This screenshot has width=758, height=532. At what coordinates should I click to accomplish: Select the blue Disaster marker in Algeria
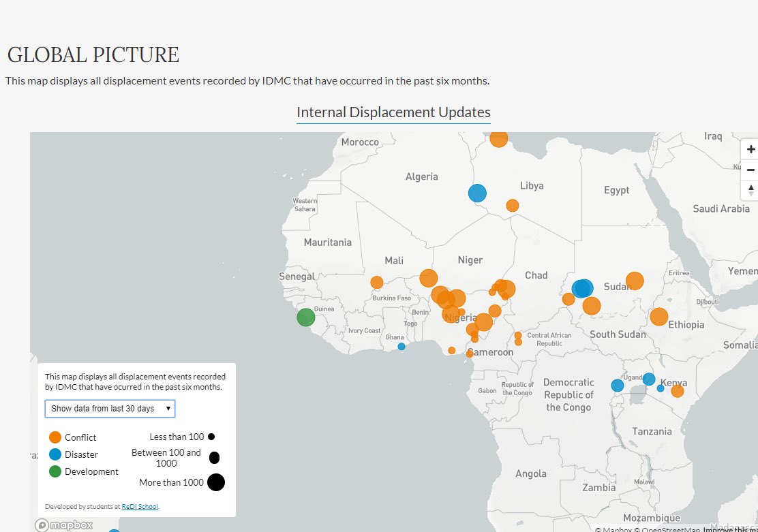click(477, 193)
